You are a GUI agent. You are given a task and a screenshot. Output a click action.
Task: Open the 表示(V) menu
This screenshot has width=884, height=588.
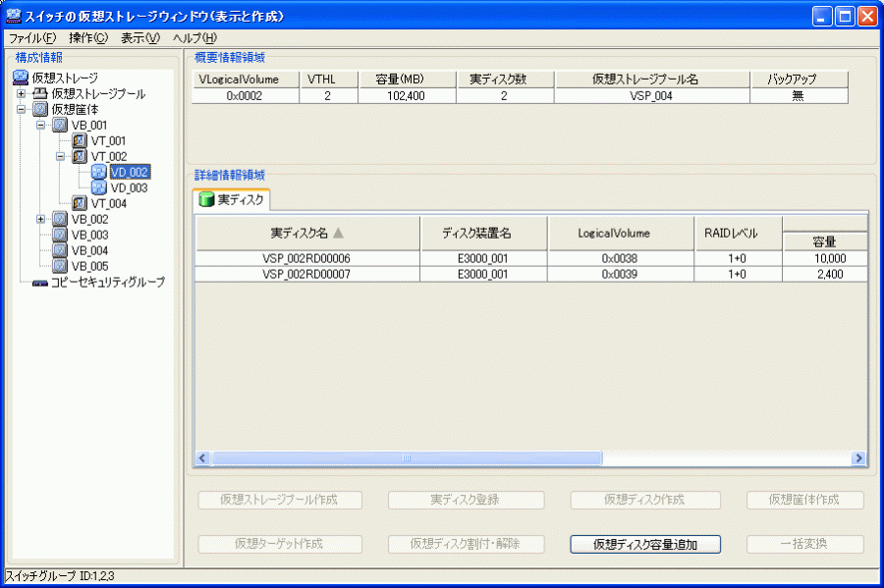coord(140,37)
